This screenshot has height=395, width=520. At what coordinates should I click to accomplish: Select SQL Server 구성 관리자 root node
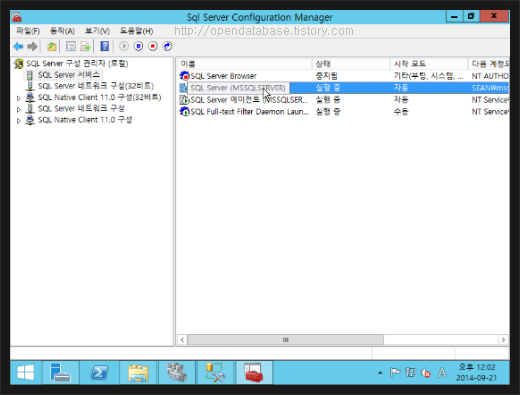pos(77,63)
